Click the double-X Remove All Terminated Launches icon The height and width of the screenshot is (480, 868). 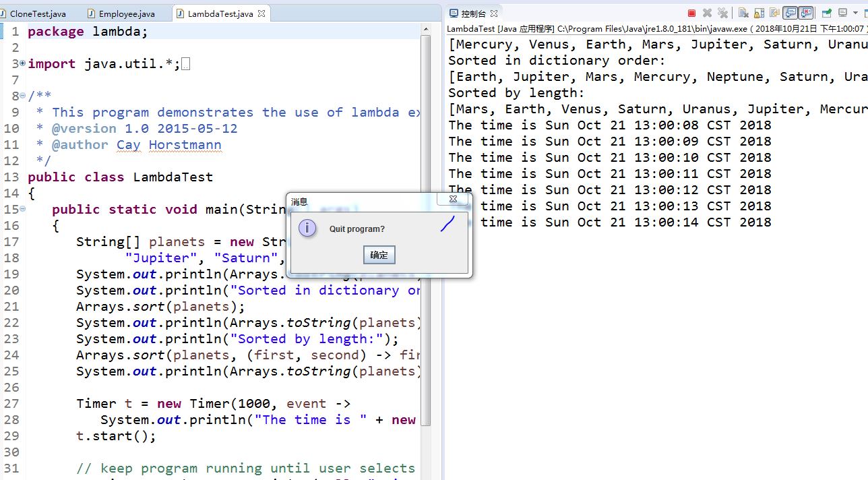pos(722,13)
